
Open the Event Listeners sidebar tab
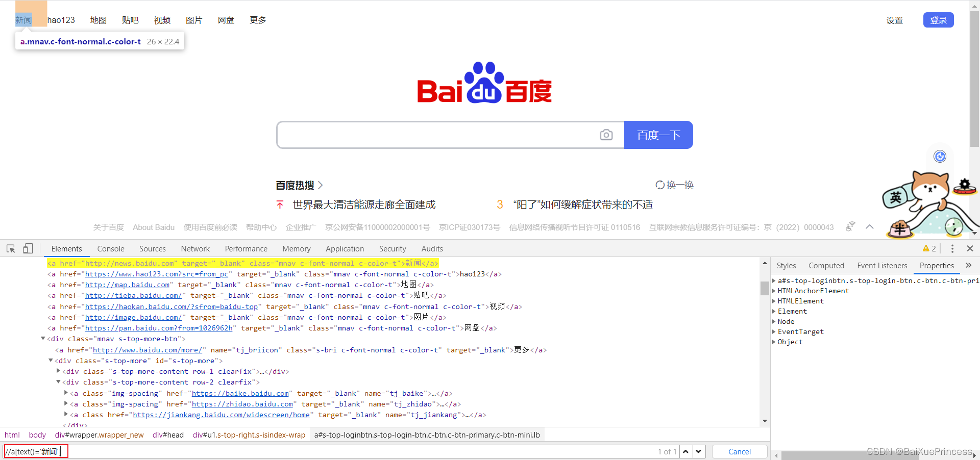tap(882, 266)
